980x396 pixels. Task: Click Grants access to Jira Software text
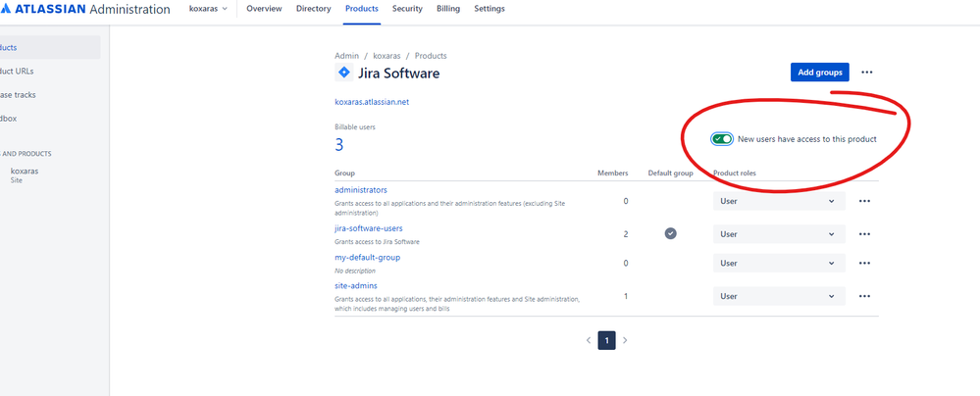coord(377,242)
